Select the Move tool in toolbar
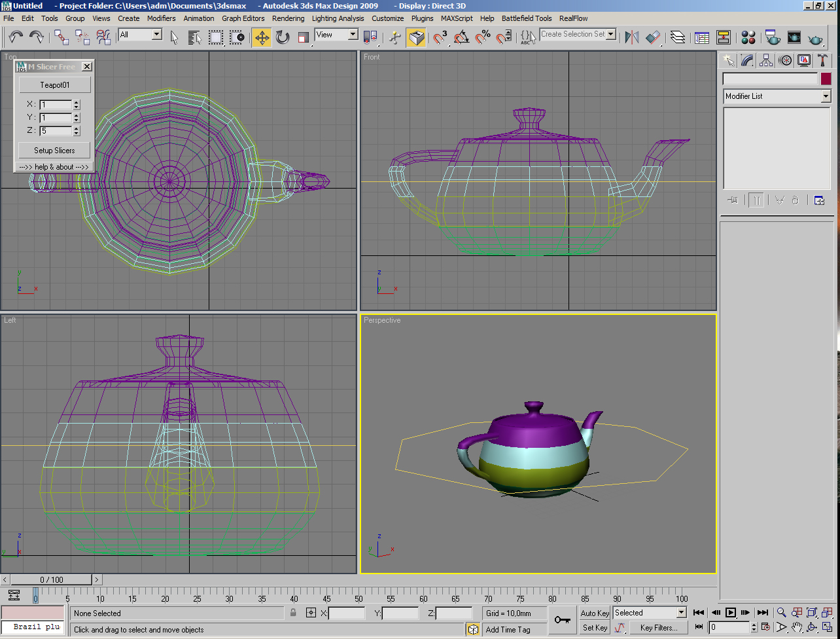The image size is (840, 639). click(262, 37)
